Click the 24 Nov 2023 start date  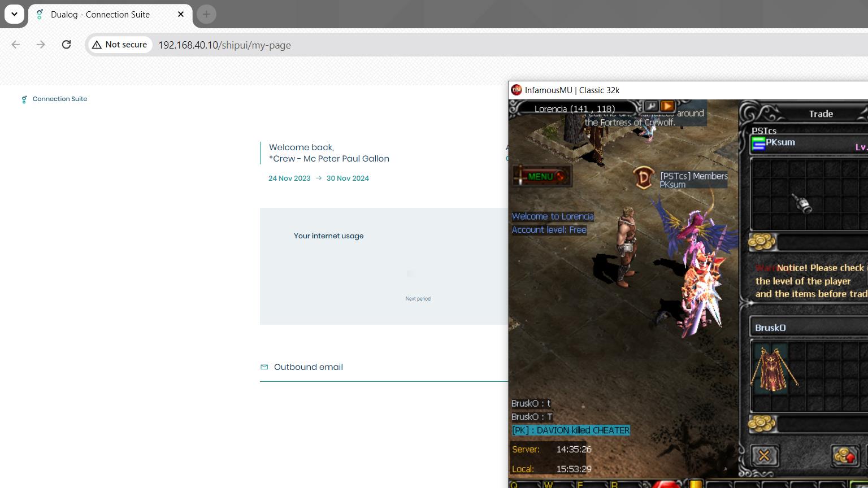[x=289, y=178]
